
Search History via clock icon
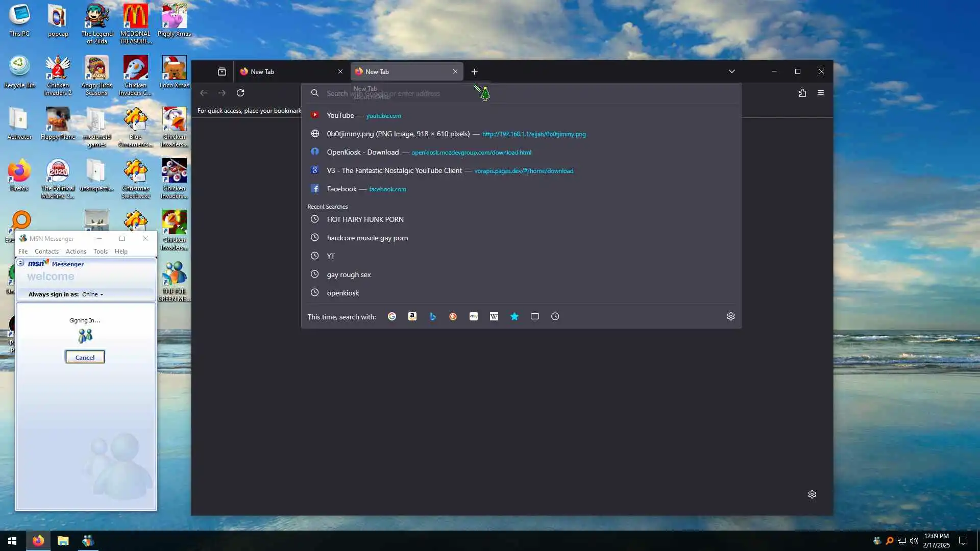tap(555, 316)
